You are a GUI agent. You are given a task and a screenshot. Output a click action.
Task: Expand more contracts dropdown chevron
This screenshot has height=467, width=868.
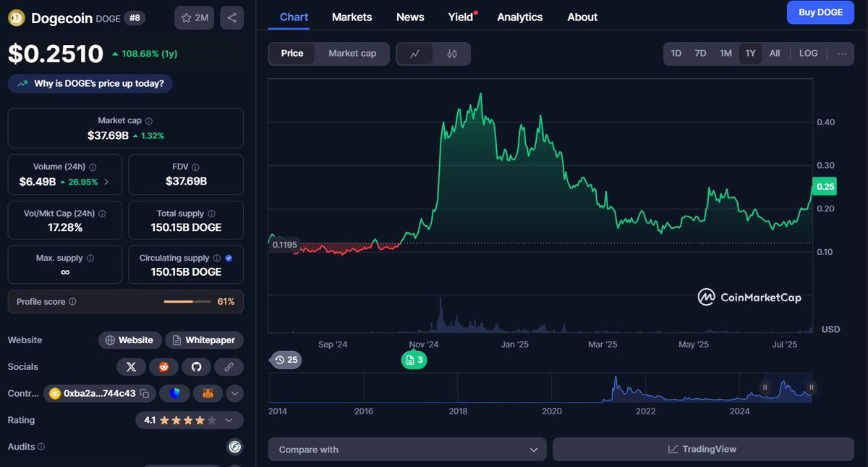(x=234, y=394)
